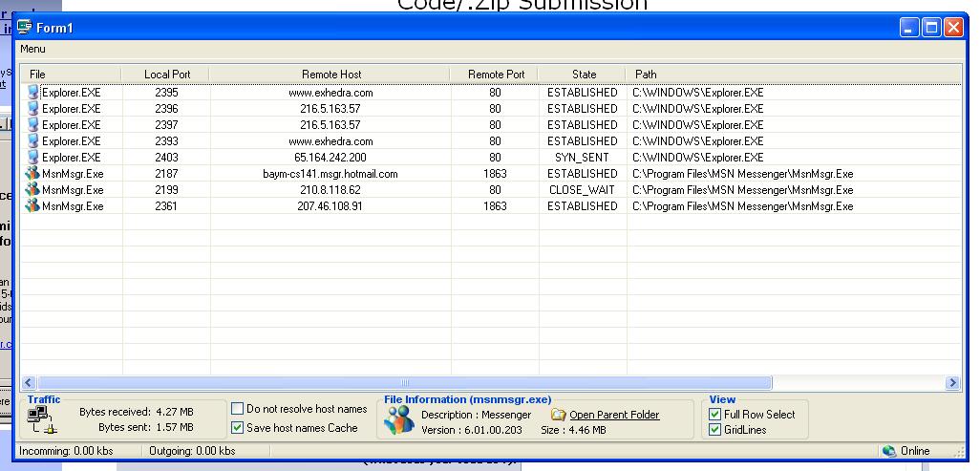Uncheck Save host names Cache

238,428
